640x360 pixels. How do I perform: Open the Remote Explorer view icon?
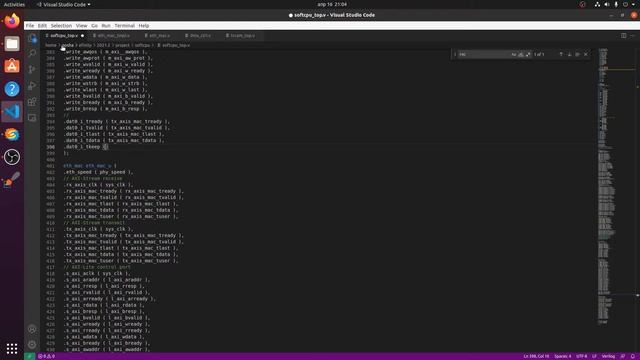[32, 118]
